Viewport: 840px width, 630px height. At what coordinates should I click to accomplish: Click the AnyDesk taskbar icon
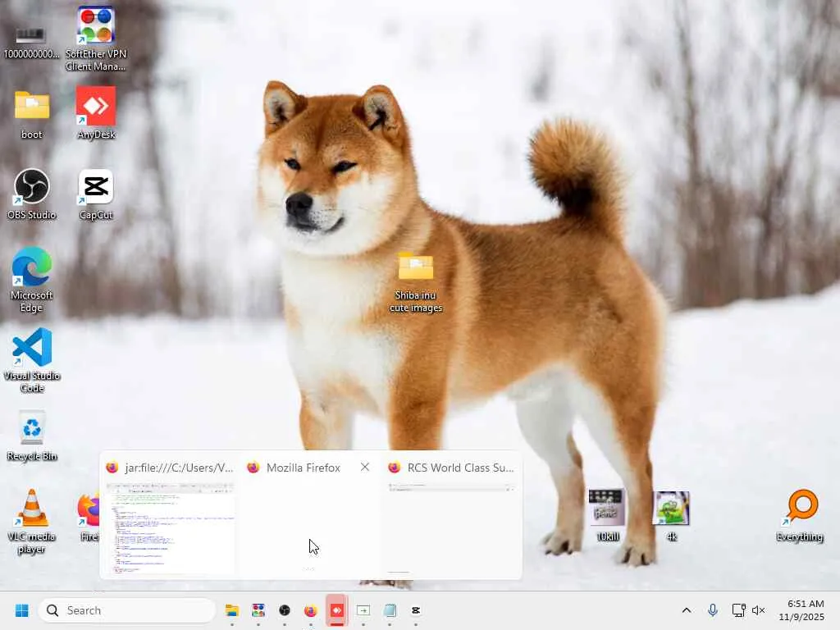tap(337, 610)
